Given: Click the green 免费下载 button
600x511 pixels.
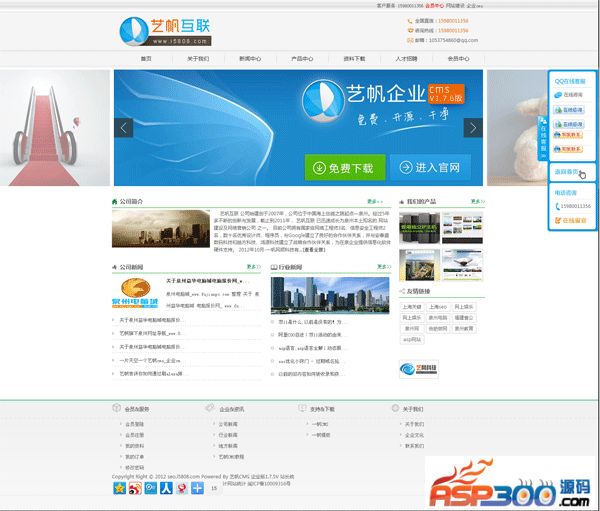Looking at the screenshot, I should click(345, 167).
